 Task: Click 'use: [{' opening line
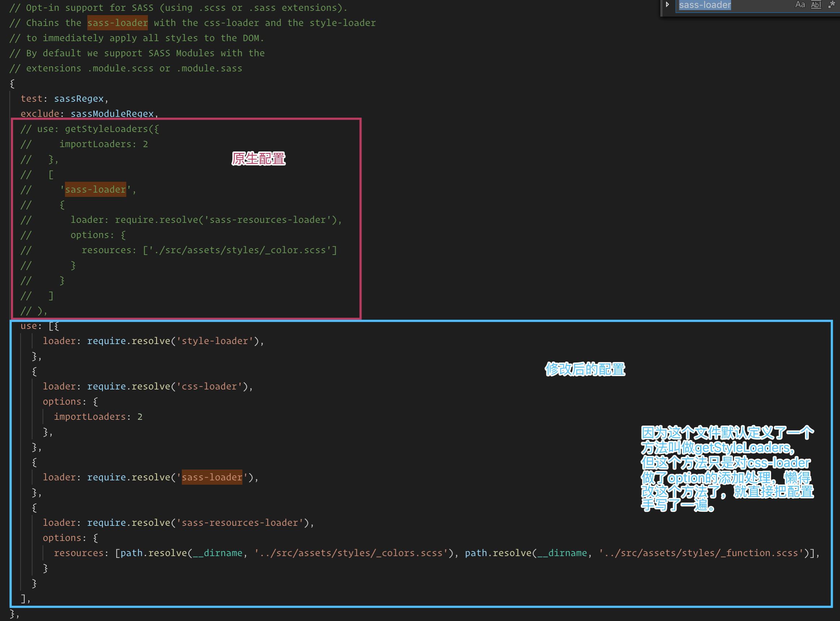[x=40, y=326]
